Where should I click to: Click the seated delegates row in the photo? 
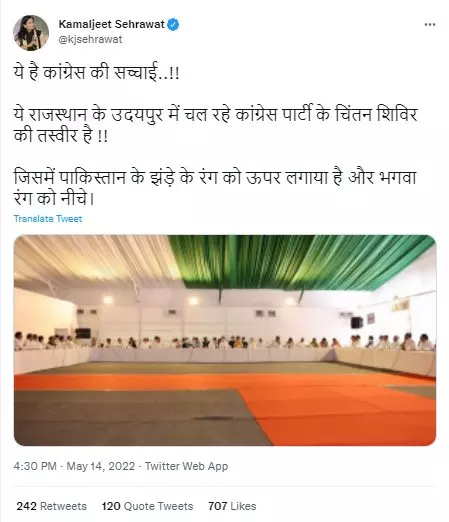coord(225,342)
